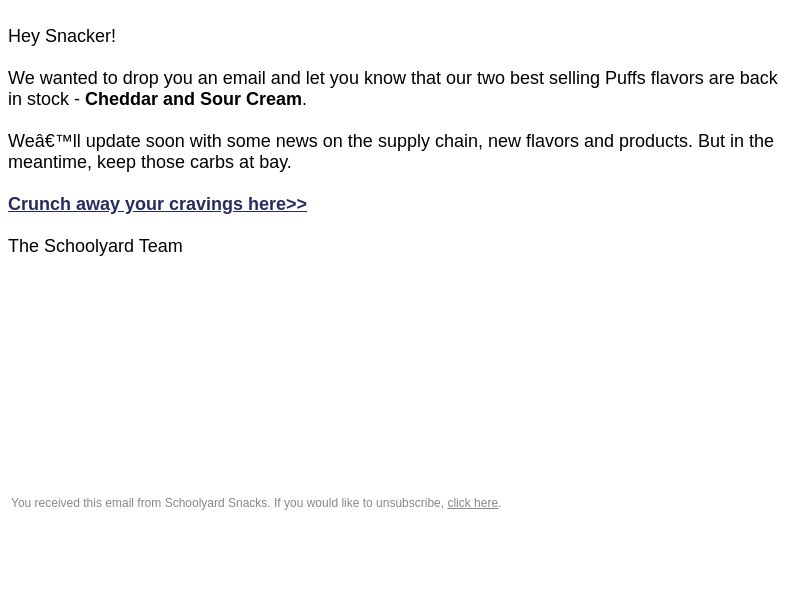The width and height of the screenshot is (800, 600).
Task: Click the word 'unsubscribe' in the footer
Action: click(408, 503)
